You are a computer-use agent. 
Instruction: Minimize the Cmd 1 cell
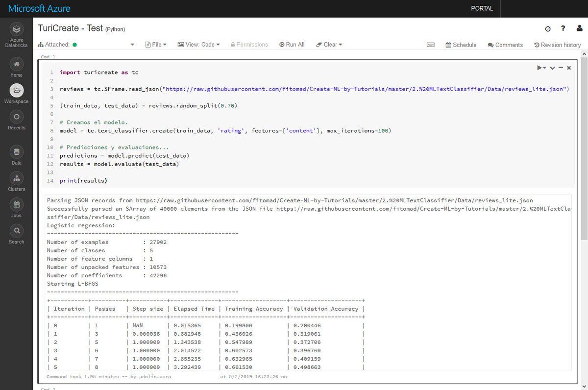(561, 68)
